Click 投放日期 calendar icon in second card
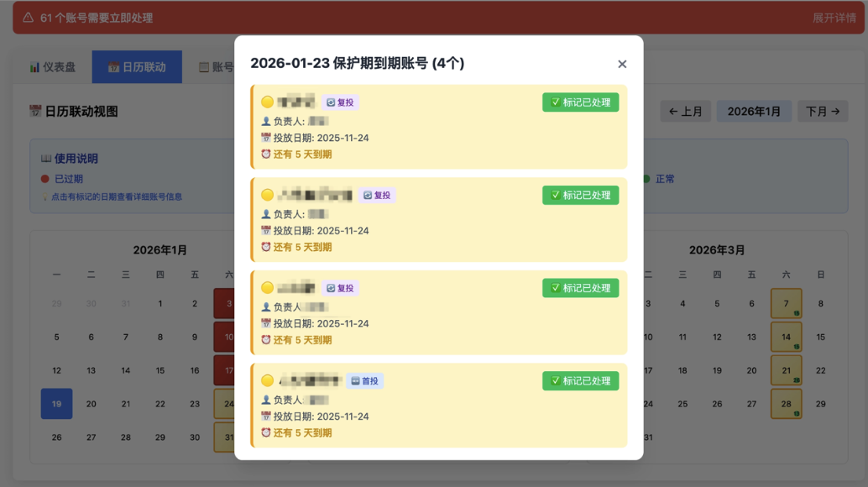 (265, 230)
